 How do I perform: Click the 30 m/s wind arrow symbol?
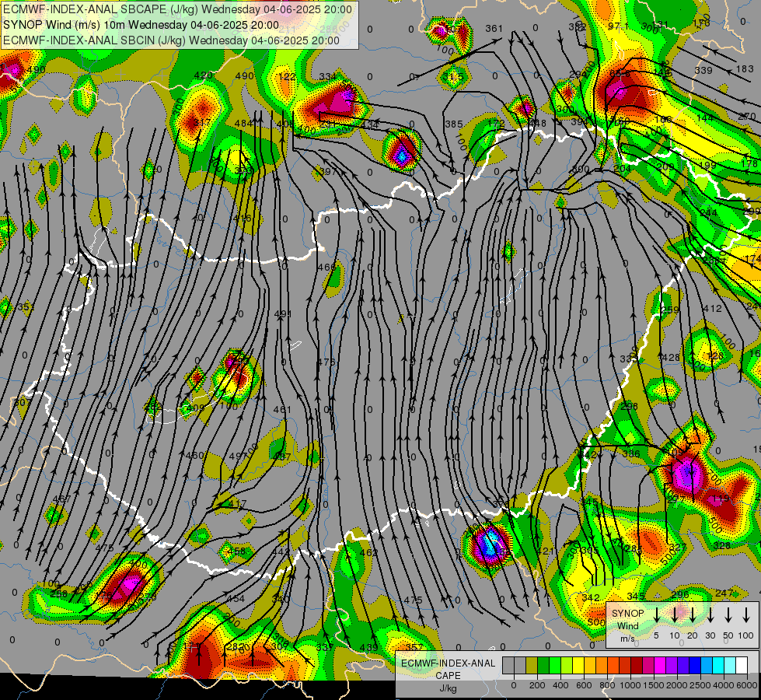pos(710,615)
